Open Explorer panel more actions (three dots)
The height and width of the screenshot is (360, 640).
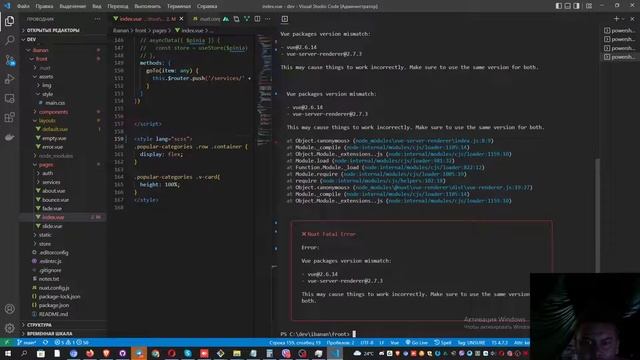[97, 19]
